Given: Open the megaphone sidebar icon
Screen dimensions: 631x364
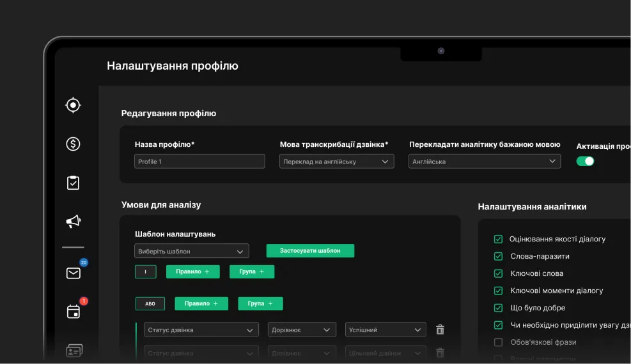Looking at the screenshot, I should [74, 222].
